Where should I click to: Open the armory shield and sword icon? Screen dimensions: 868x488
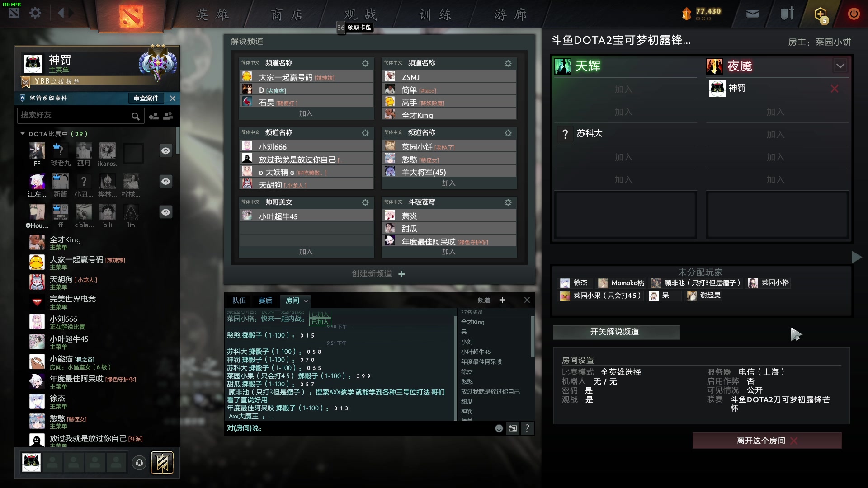tap(787, 14)
